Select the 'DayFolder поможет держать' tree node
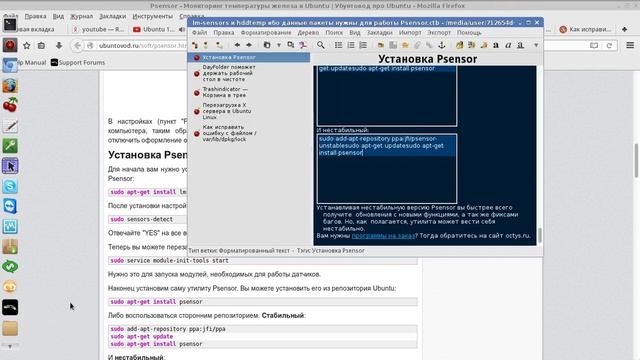 coord(229,73)
